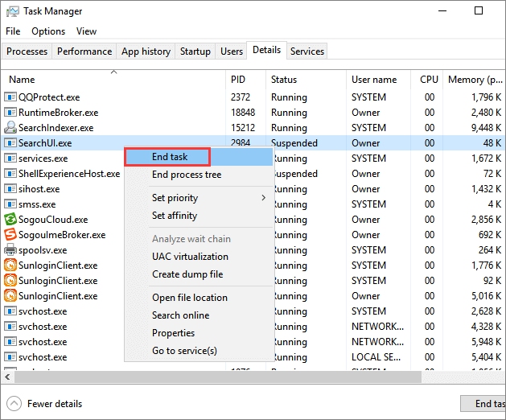This screenshot has height=420, width=506.
Task: Click the spoolsv.exe printer icon
Action: (x=10, y=250)
